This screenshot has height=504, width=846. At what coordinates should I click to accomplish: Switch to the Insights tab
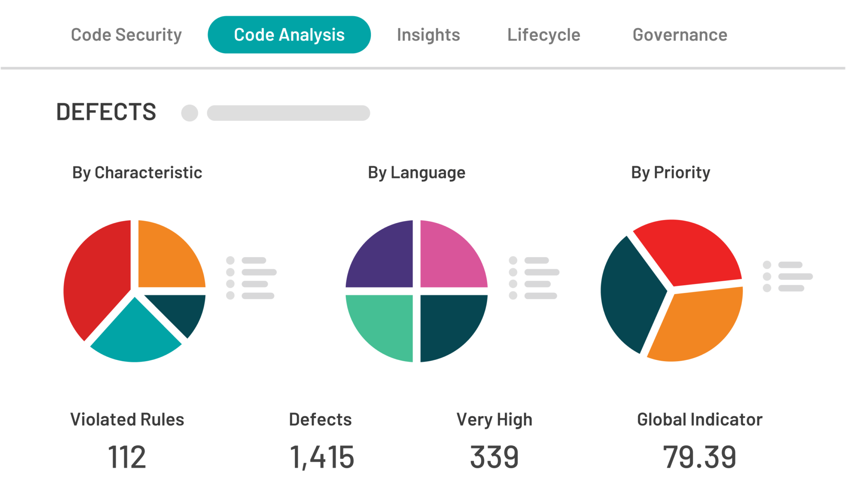coord(428,35)
